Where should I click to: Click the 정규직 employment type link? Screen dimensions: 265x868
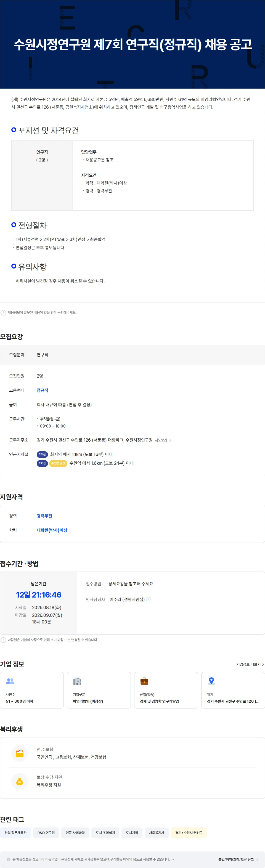pyautogui.click(x=43, y=390)
